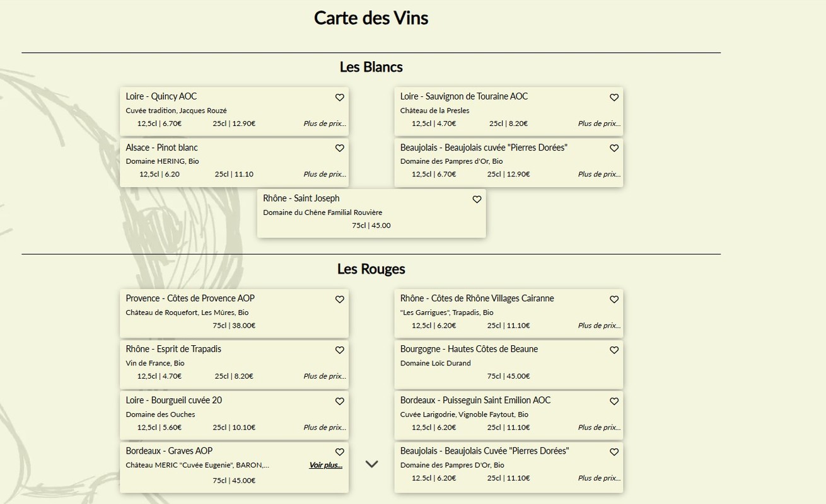Click the "Carte des Vins" page title
The image size is (826, 504).
(x=371, y=18)
